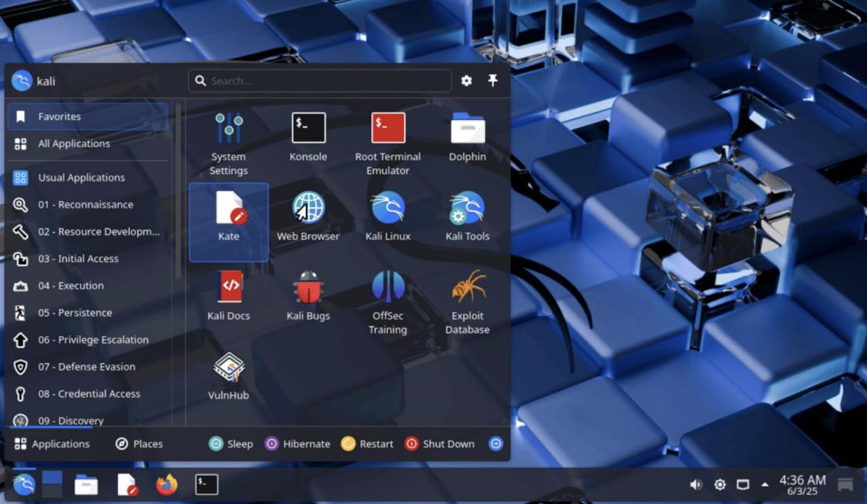Launch Kate text editor from favorites
This screenshot has height=504, width=867.
(x=228, y=222)
